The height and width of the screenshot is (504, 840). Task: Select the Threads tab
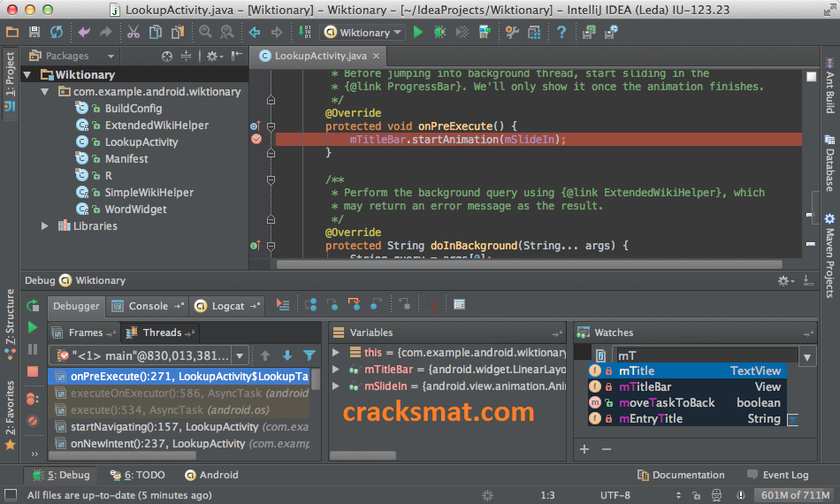(x=162, y=332)
